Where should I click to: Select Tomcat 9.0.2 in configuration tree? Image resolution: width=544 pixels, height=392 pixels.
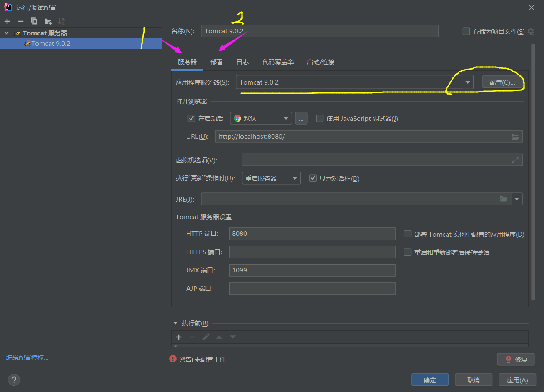[x=81, y=43]
